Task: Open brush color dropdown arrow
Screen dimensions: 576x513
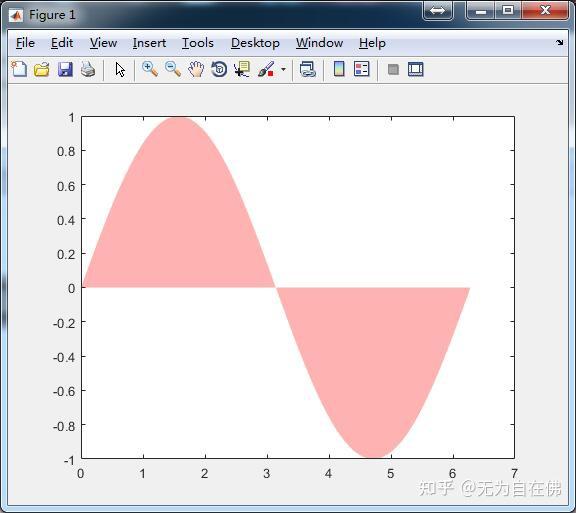Action: pyautogui.click(x=283, y=69)
